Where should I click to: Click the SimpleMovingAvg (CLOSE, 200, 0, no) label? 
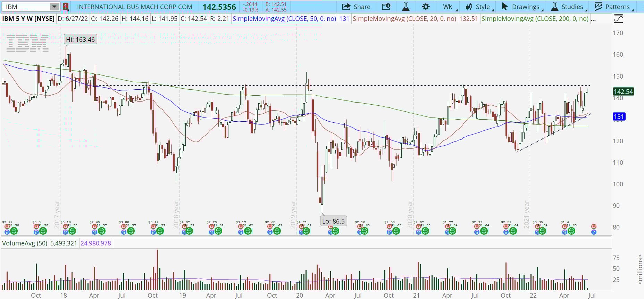[x=535, y=19]
